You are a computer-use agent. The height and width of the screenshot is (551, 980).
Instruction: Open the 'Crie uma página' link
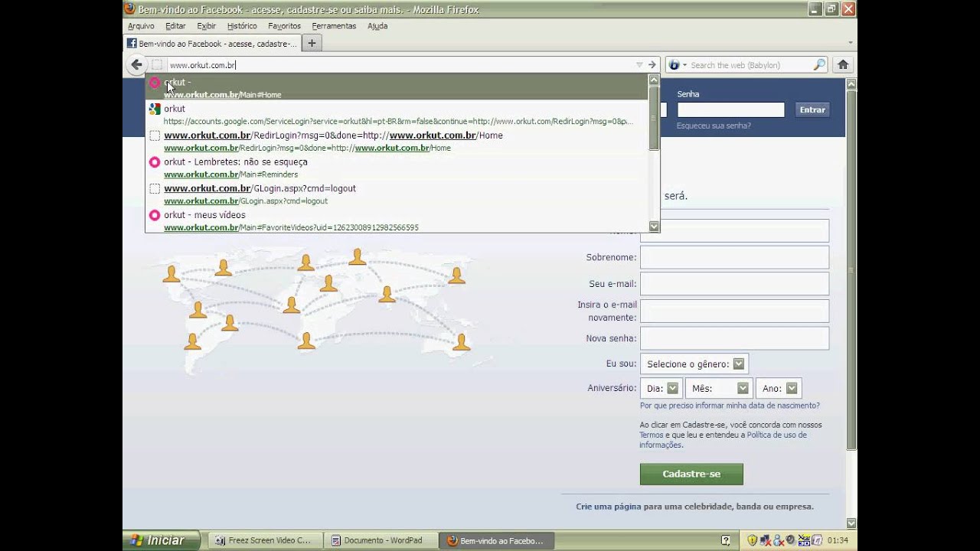click(x=609, y=507)
